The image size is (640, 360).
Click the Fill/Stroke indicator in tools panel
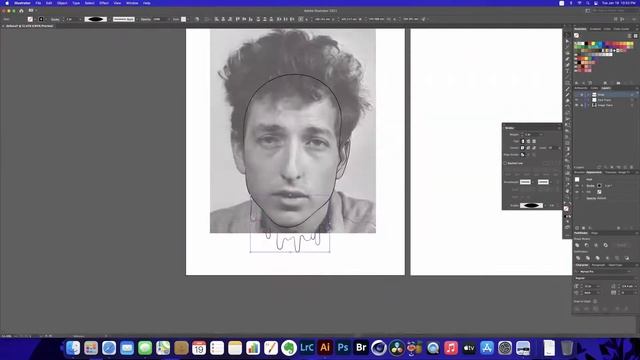(566, 209)
